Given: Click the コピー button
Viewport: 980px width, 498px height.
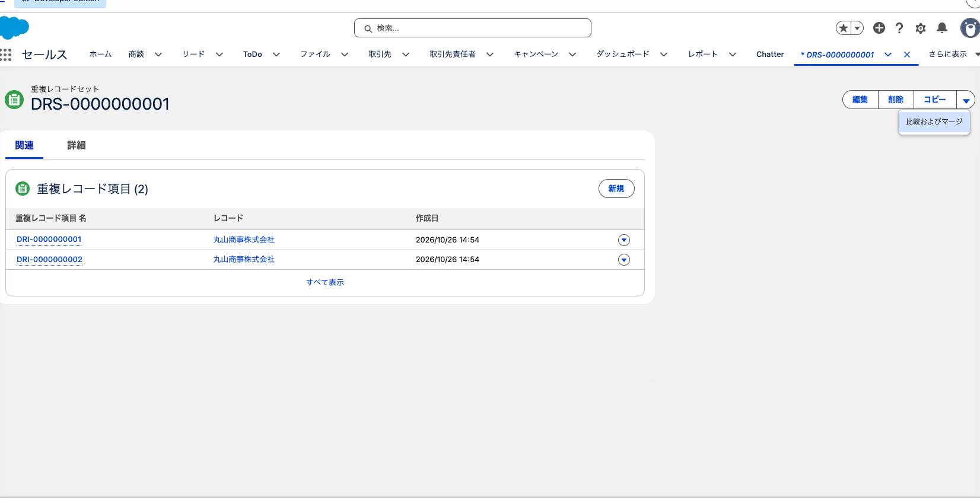Looking at the screenshot, I should tap(935, 100).
